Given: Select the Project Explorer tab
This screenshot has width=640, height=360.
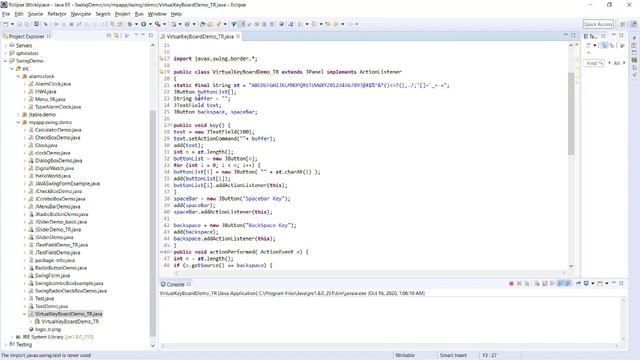Looking at the screenshot, I should [27, 36].
